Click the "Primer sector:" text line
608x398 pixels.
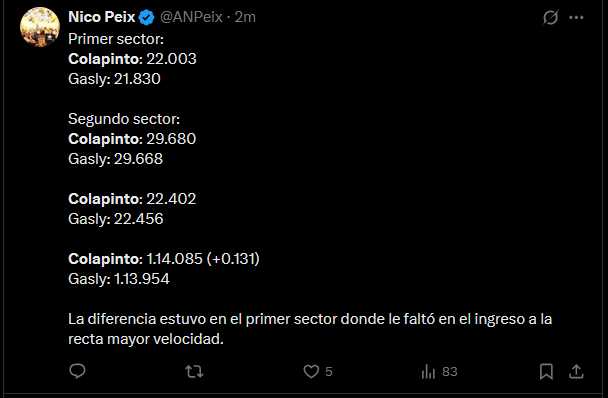(x=116, y=39)
